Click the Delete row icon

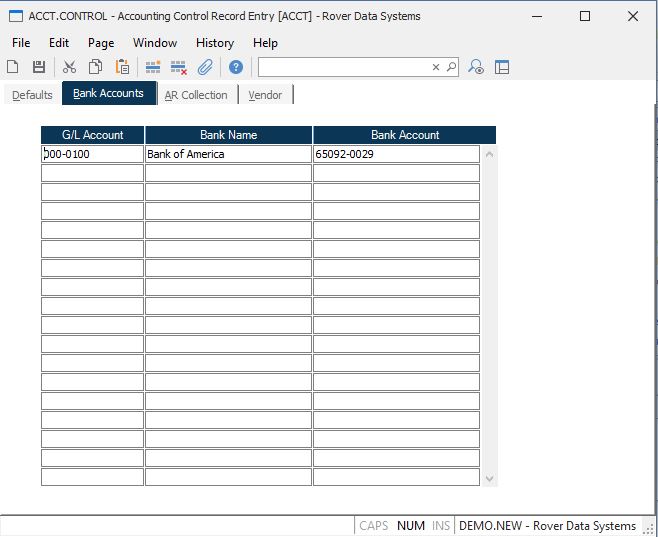click(x=179, y=67)
